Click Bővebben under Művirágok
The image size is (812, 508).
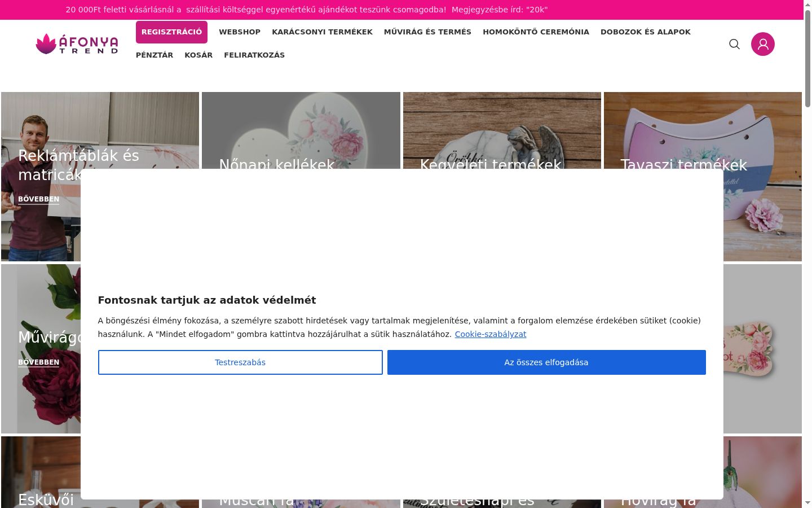pos(38,362)
